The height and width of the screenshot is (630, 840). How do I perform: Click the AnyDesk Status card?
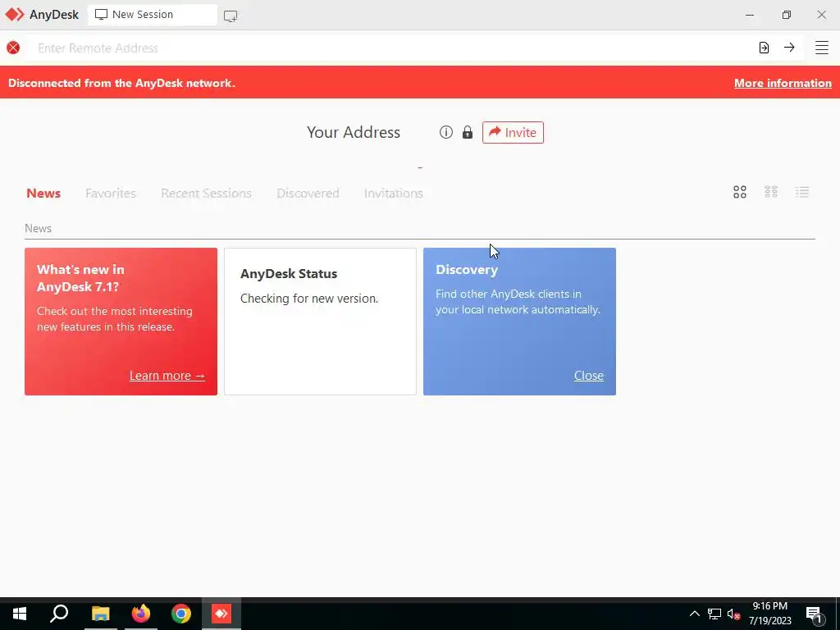click(321, 322)
